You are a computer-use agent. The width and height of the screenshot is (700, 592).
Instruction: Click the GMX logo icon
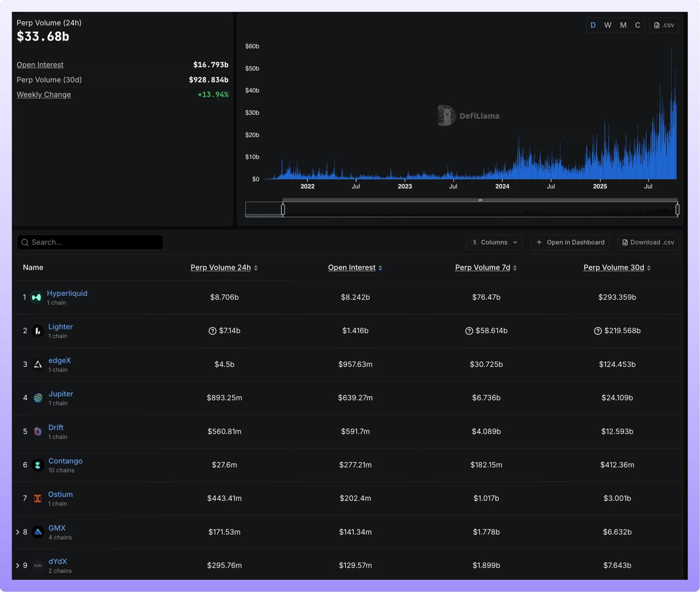[38, 532]
